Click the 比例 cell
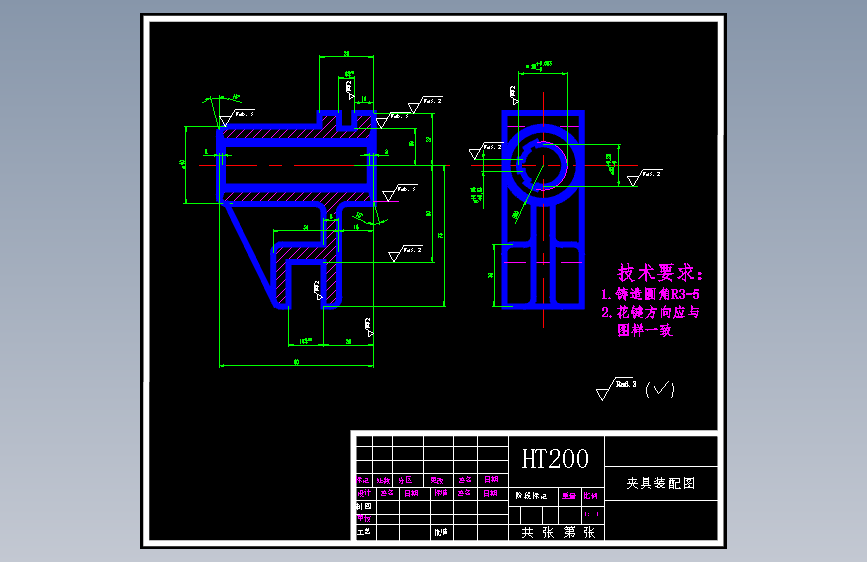This screenshot has height=562, width=867. (x=591, y=496)
